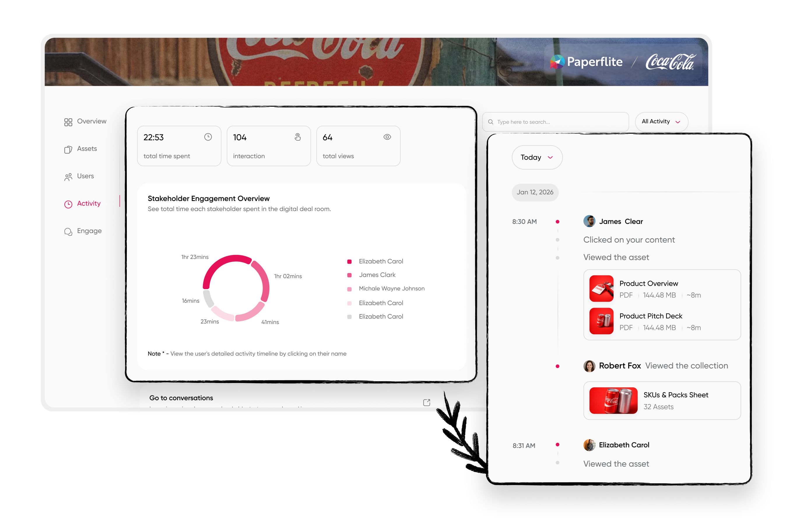Screen dimensions: 793x532
Task: Open the Today date range dropdown
Action: (x=537, y=157)
